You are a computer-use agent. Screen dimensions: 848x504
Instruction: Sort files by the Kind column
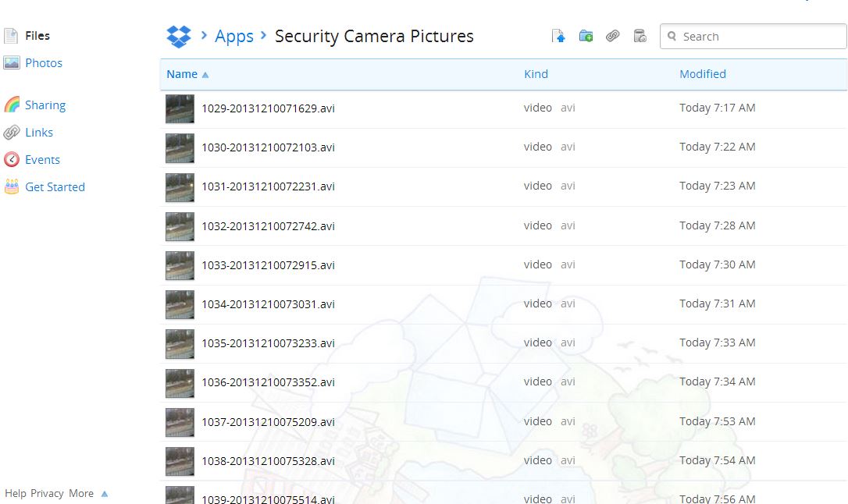coord(536,73)
